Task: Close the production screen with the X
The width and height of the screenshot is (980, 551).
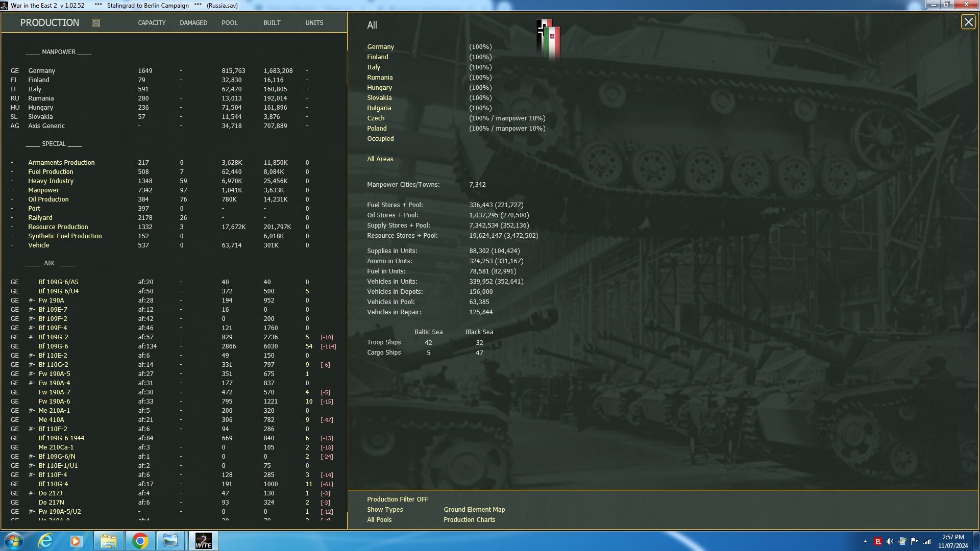Action: [968, 22]
